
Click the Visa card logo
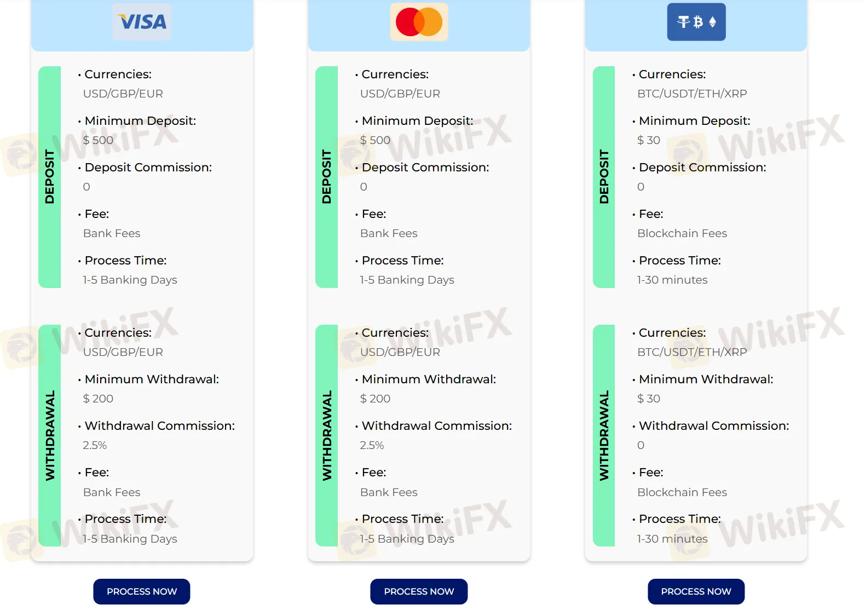[142, 22]
